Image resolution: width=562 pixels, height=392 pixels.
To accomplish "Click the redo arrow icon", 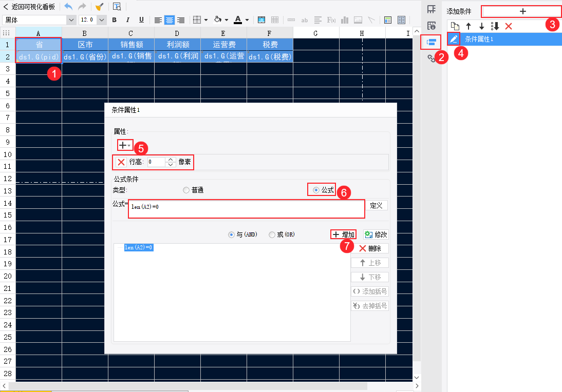I will (82, 7).
